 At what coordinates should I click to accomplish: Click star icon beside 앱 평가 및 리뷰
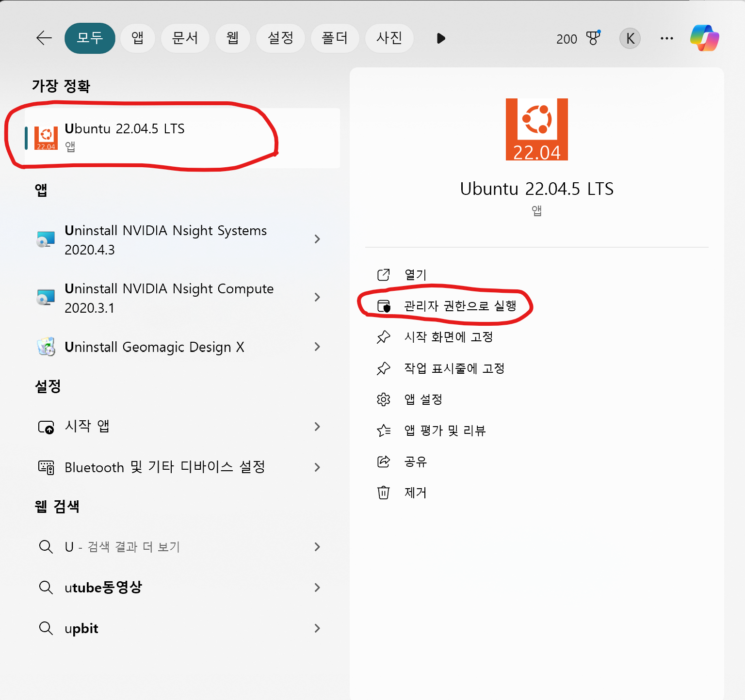(384, 430)
